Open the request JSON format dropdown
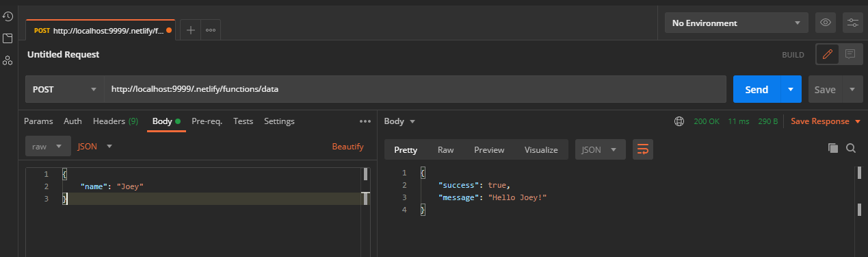 95,146
